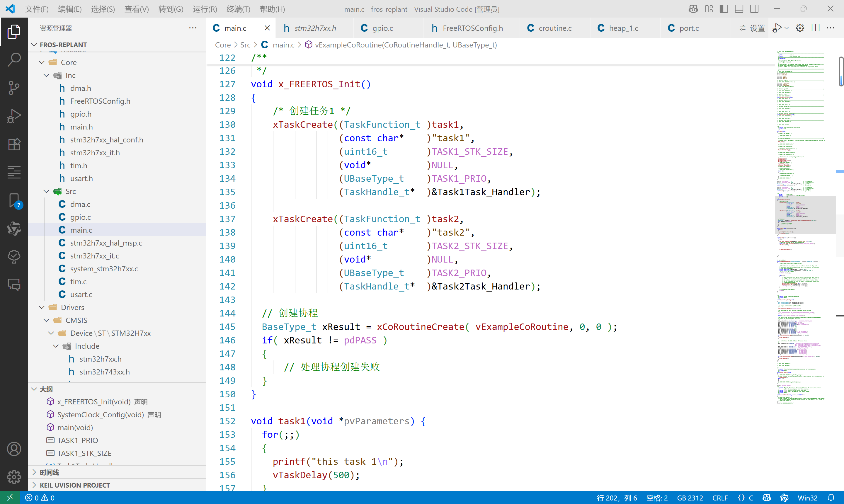
Task: Click the settings gear in editor toolbar
Action: tap(800, 28)
